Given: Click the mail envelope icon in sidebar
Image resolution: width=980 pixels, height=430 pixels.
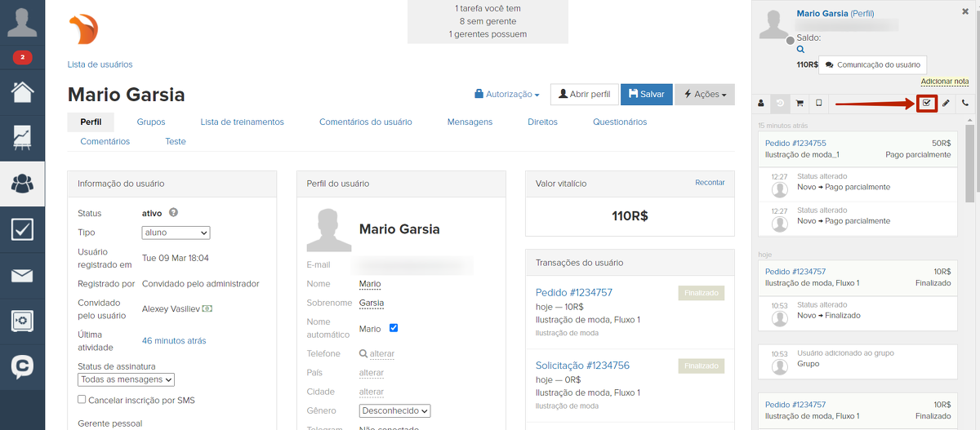Looking at the screenshot, I should tap(22, 276).
